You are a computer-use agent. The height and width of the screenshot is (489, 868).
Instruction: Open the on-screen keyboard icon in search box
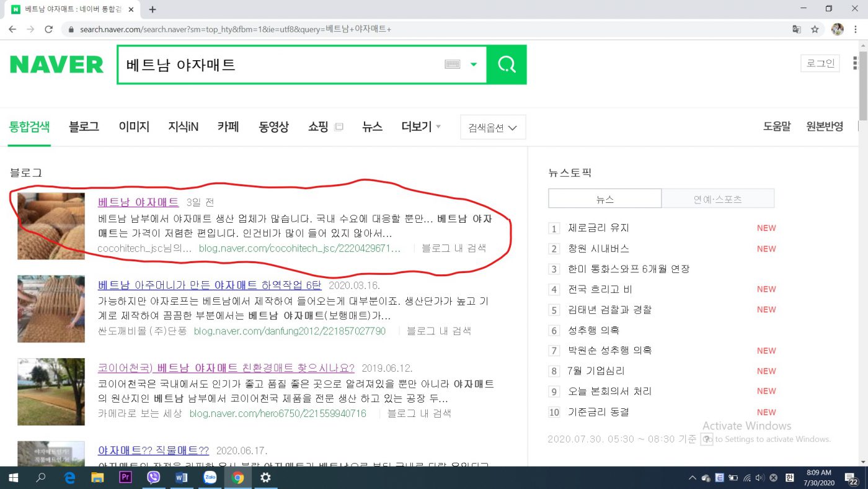(x=453, y=65)
